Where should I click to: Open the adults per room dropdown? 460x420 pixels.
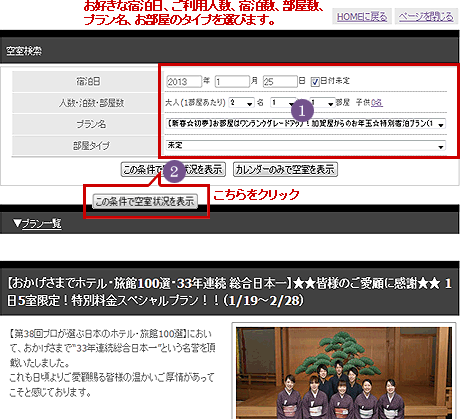pyautogui.click(x=242, y=103)
